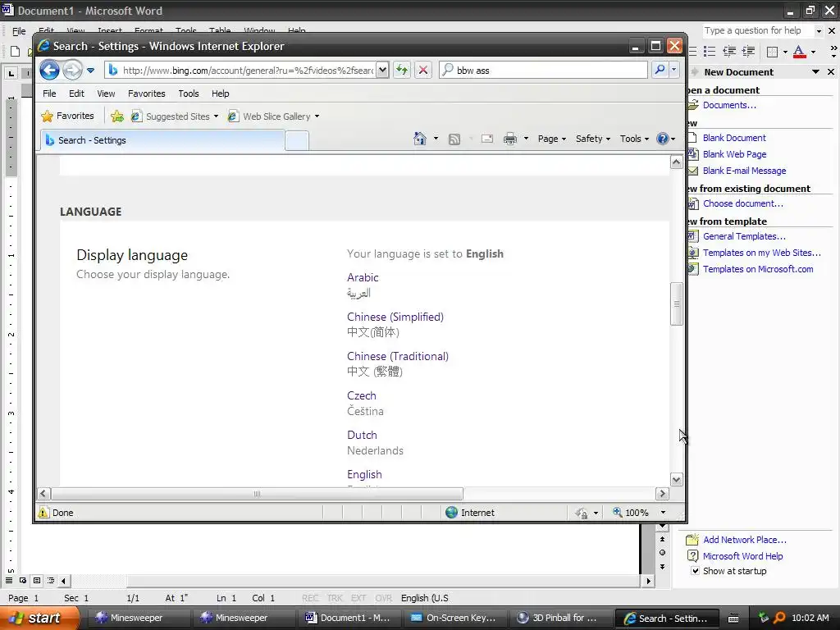
Task: Click the Word New Blank Document icon
Action: coord(15,52)
